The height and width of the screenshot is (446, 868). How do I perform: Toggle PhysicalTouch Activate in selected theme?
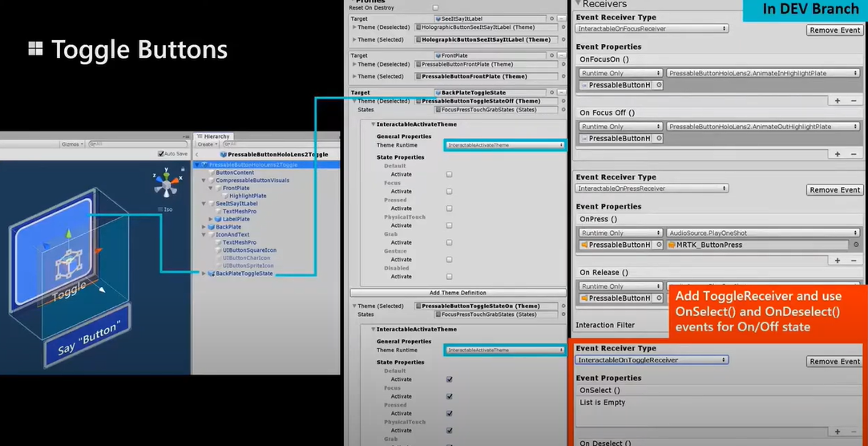[449, 431]
